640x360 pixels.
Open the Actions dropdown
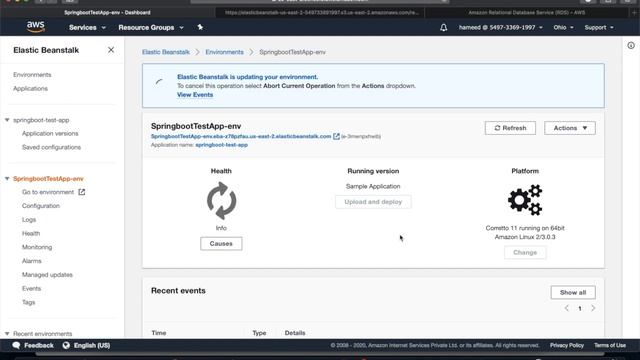570,128
